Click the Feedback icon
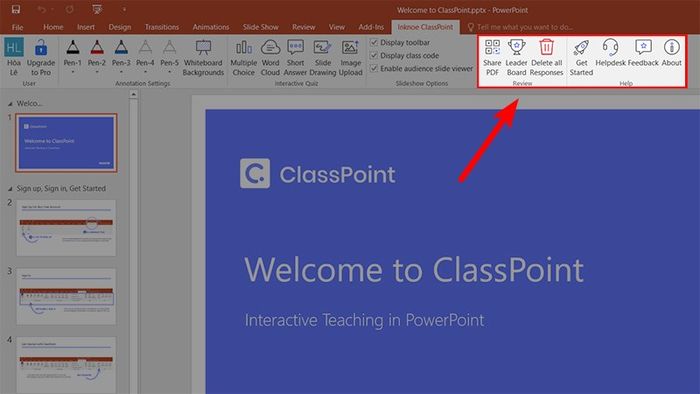Screen dimensions: 700x394 (643, 47)
